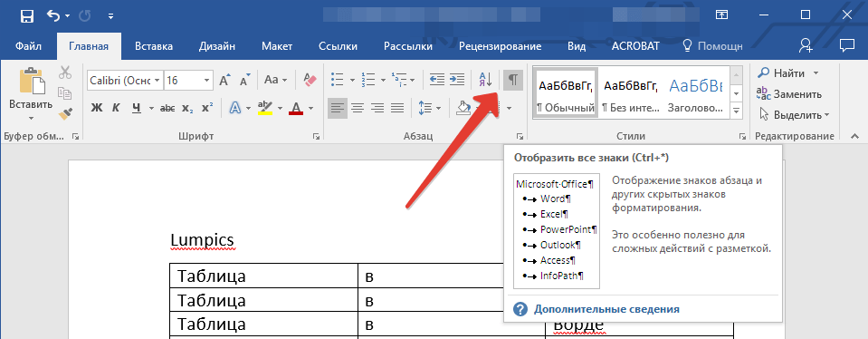Apply yellow text highlight color

(x=265, y=108)
